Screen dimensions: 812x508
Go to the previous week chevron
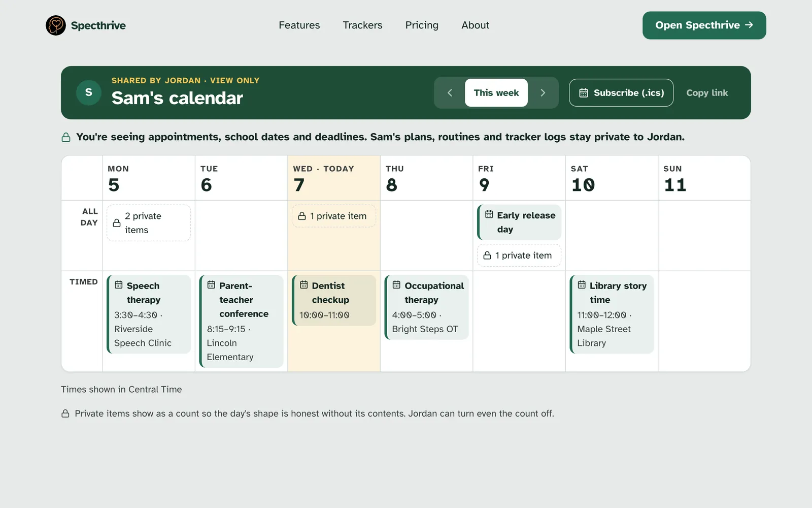click(x=450, y=92)
